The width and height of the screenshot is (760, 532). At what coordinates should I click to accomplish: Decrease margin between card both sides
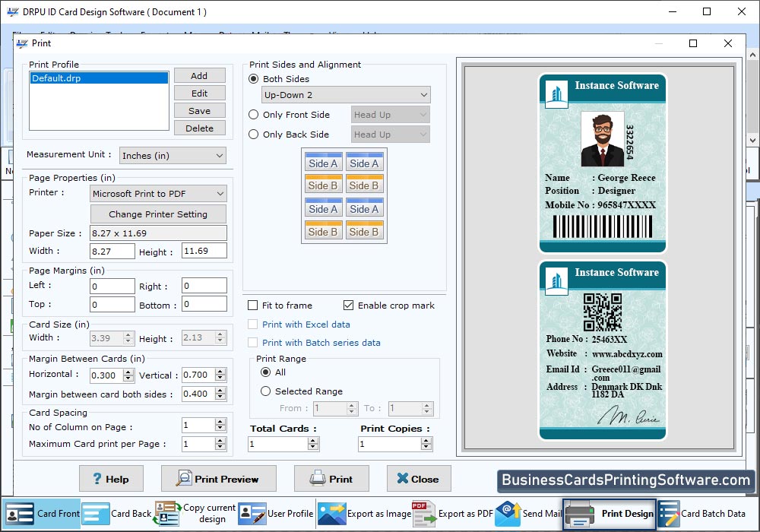(x=220, y=397)
